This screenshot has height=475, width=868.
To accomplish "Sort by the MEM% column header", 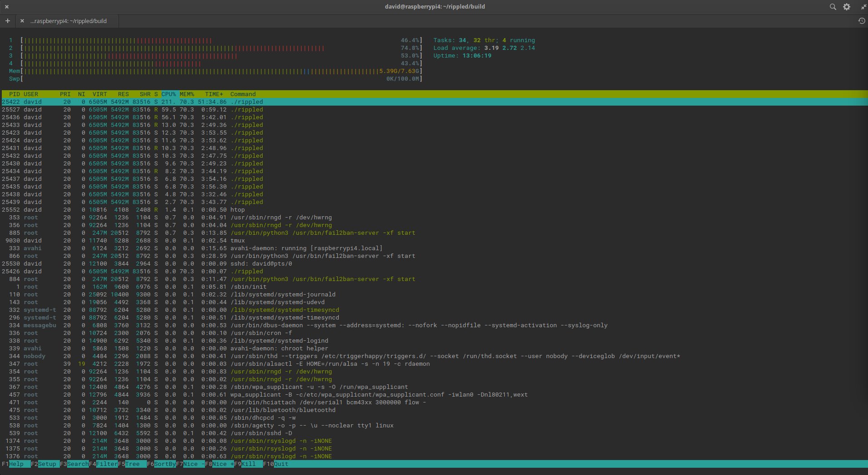I will [x=187, y=94].
